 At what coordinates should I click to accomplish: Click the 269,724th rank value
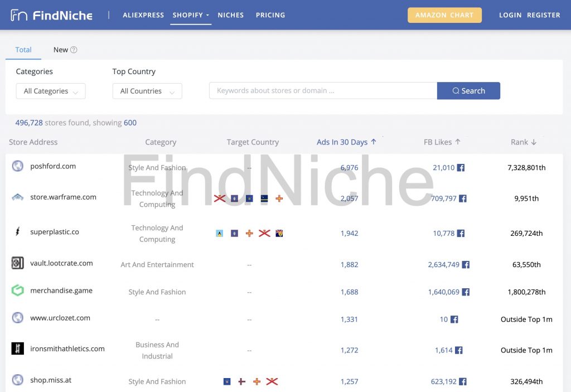point(526,233)
